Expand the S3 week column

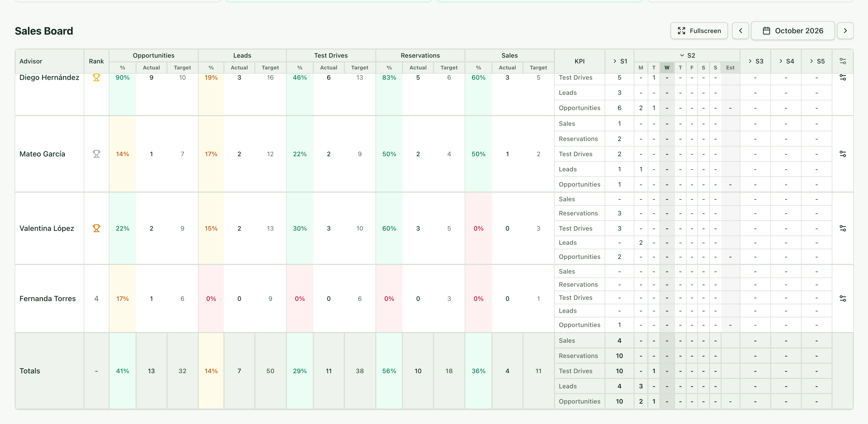[x=756, y=61]
